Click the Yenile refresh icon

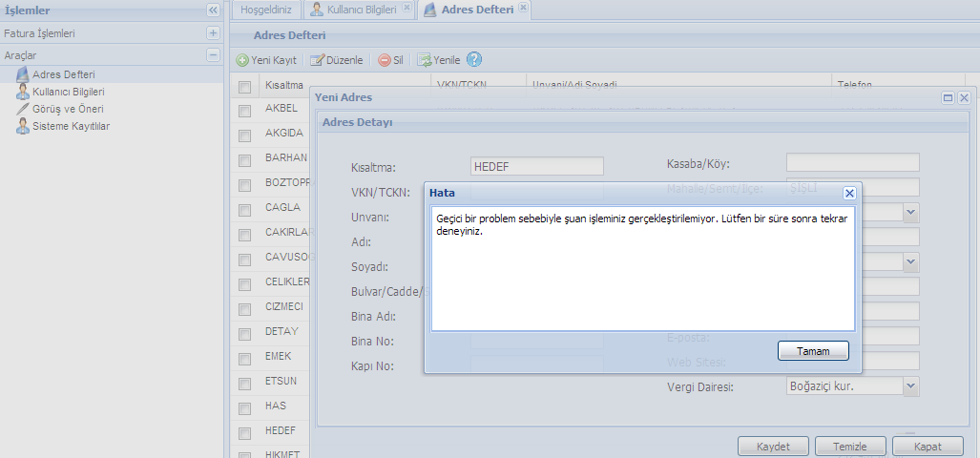[x=424, y=60]
